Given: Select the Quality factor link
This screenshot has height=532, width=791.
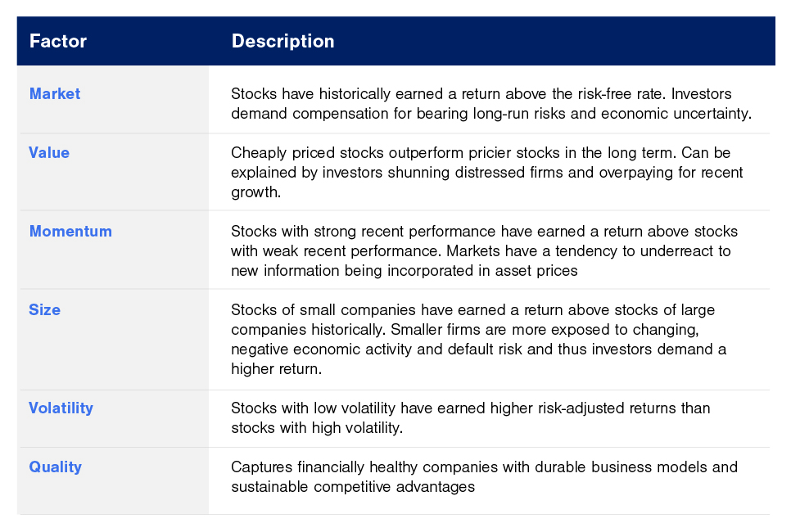Looking at the screenshot, I should (x=55, y=467).
